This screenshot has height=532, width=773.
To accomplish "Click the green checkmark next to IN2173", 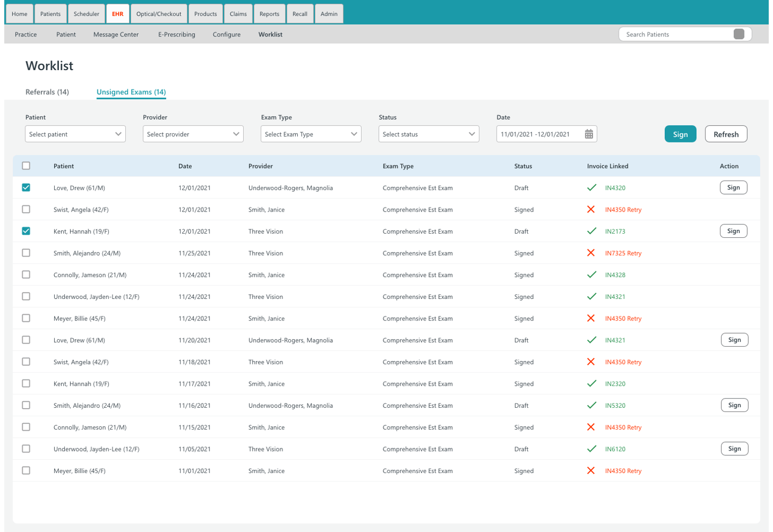I will (x=592, y=231).
